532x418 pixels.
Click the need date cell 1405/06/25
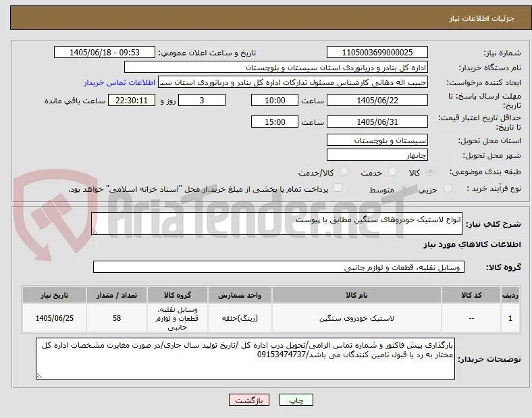tap(54, 318)
